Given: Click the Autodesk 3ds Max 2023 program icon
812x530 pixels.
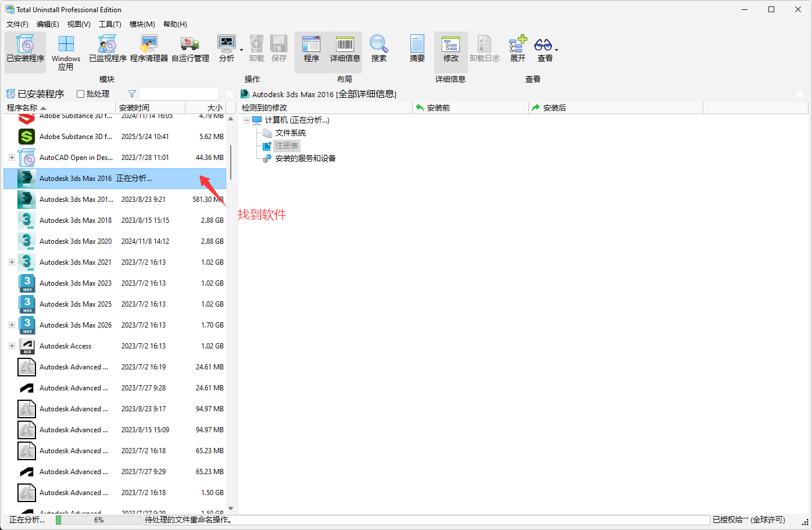Looking at the screenshot, I should coord(27,283).
